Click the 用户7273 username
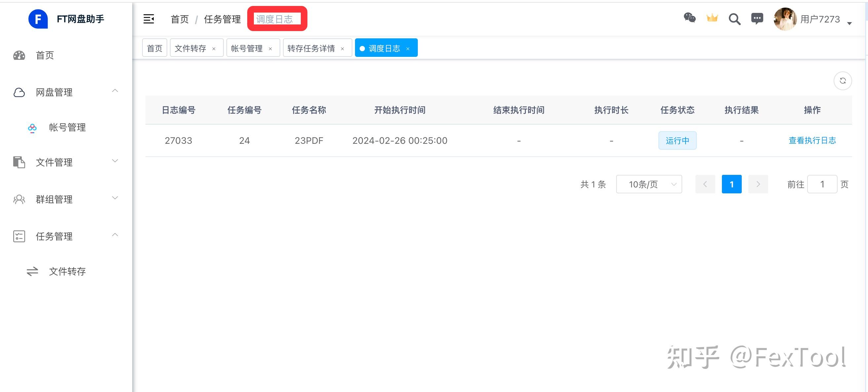 (820, 19)
